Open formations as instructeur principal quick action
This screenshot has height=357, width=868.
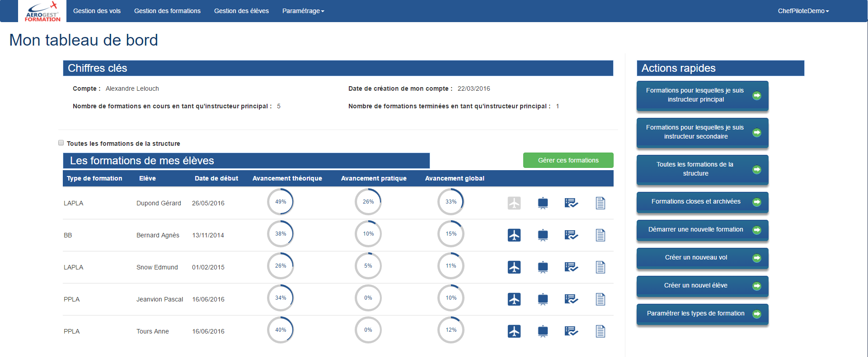[x=703, y=95]
